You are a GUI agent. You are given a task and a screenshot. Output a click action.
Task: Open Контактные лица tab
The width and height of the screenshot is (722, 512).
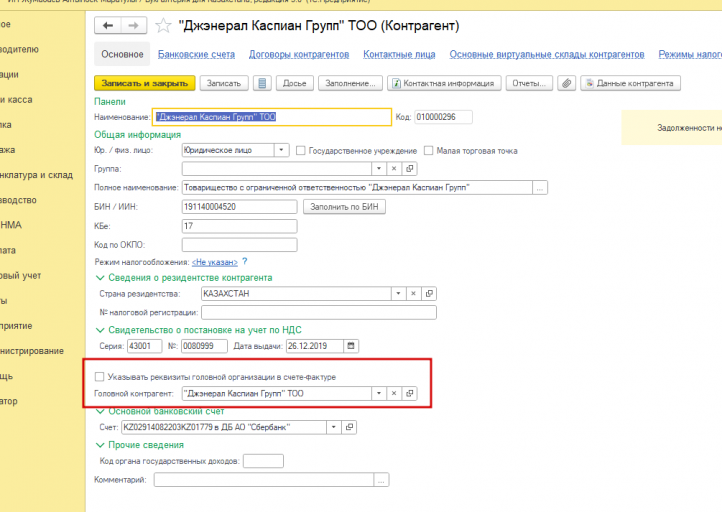399,54
